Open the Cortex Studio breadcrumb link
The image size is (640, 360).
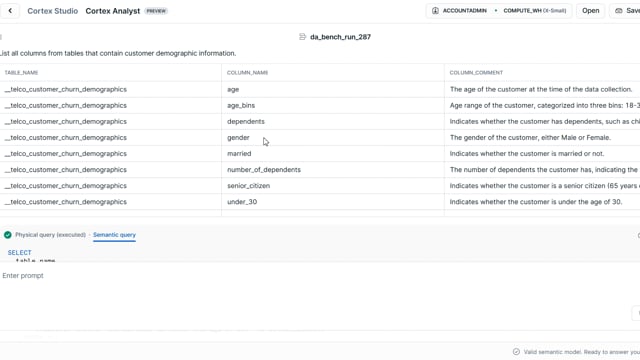53,11
